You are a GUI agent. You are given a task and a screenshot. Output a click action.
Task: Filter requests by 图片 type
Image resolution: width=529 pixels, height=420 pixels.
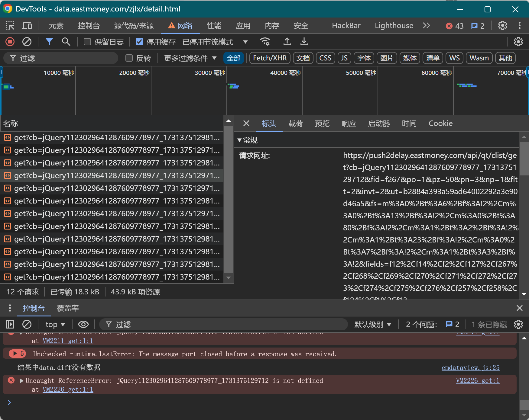pyautogui.click(x=387, y=58)
